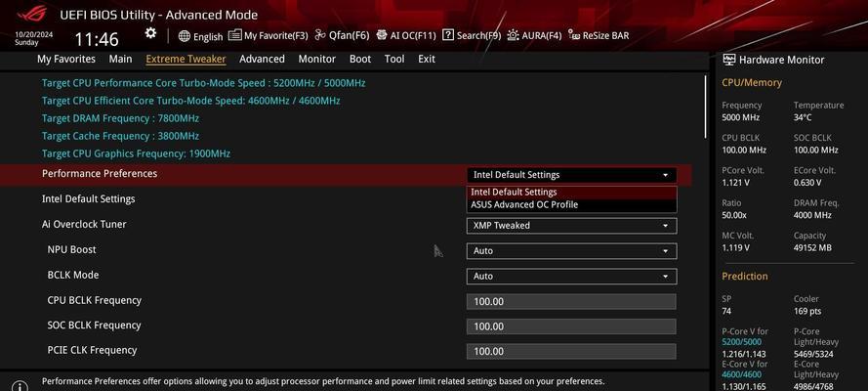Switch to Main tab
868x391 pixels.
tap(120, 59)
